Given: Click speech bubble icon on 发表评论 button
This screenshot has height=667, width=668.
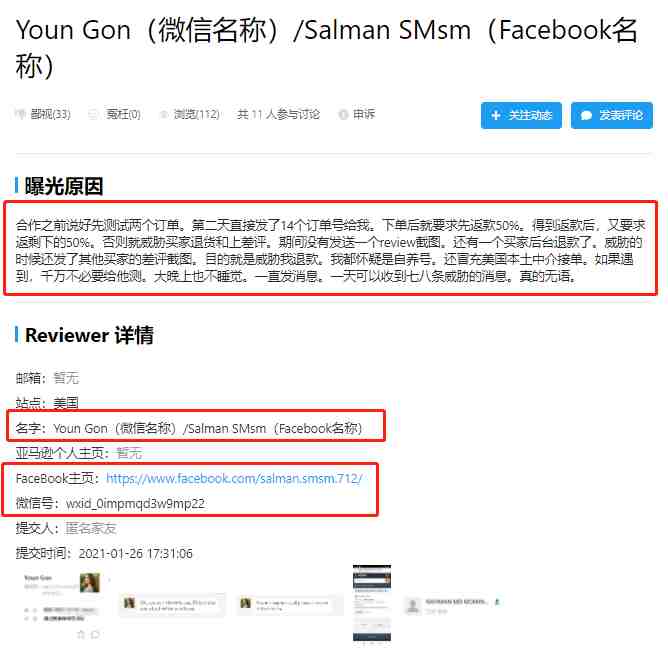Looking at the screenshot, I should click(x=586, y=115).
